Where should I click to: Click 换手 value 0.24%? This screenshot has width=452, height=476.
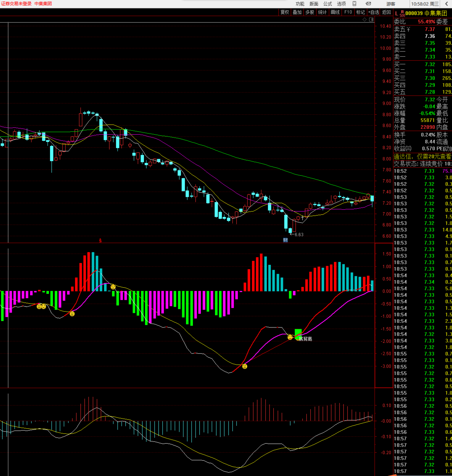(428, 135)
